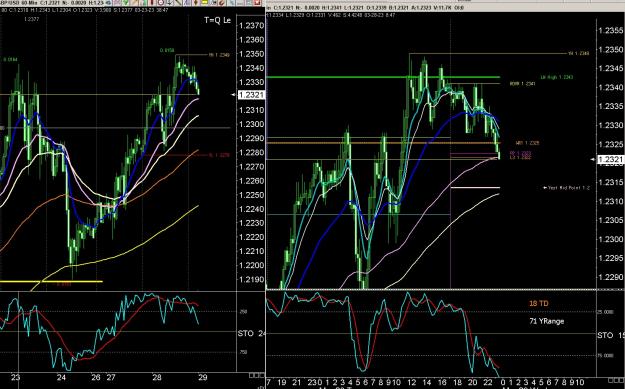625x389 pixels.
Task: Click hour 21 on the right chart time axis
Action: pos(296,382)
